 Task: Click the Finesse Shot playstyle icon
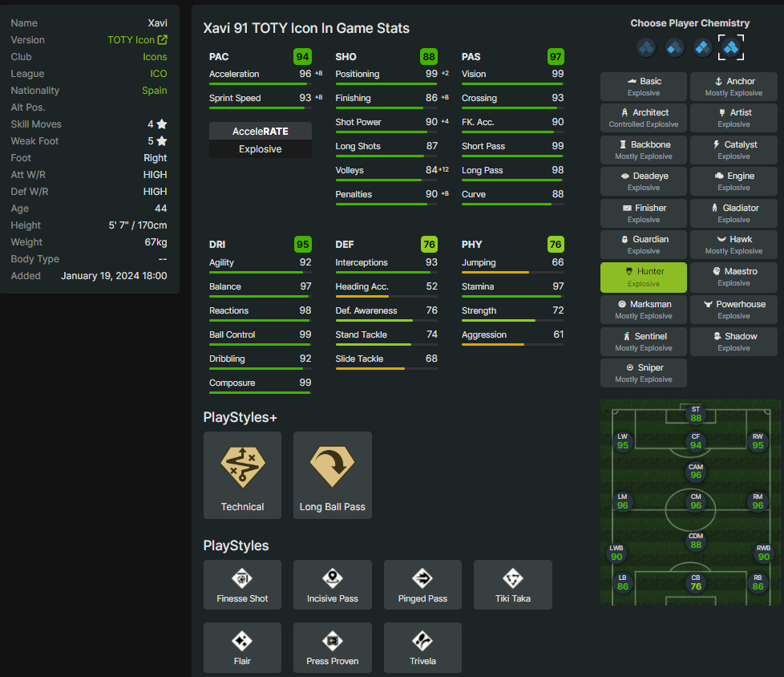coord(242,578)
